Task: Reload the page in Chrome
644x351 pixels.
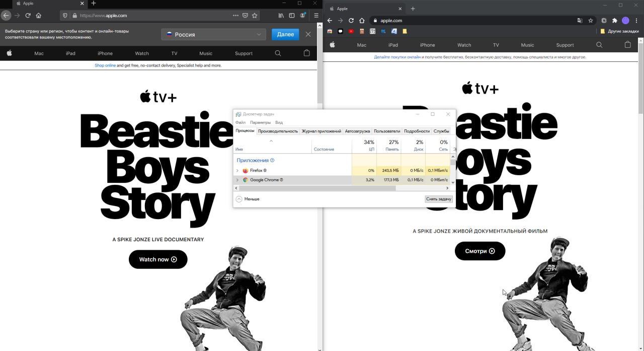Action: pos(351,21)
